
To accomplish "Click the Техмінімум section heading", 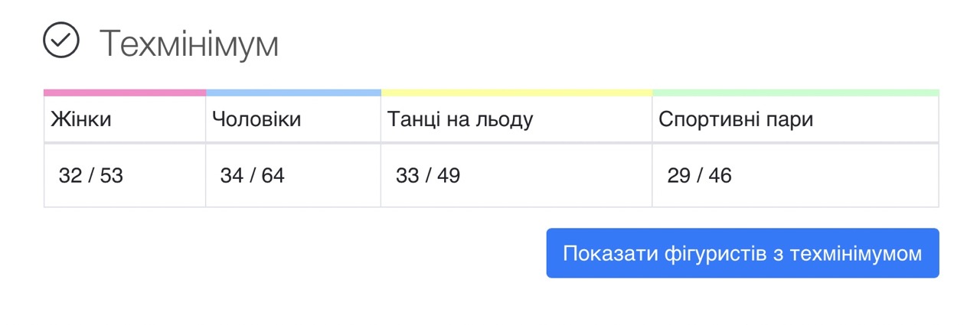I will pos(188,44).
